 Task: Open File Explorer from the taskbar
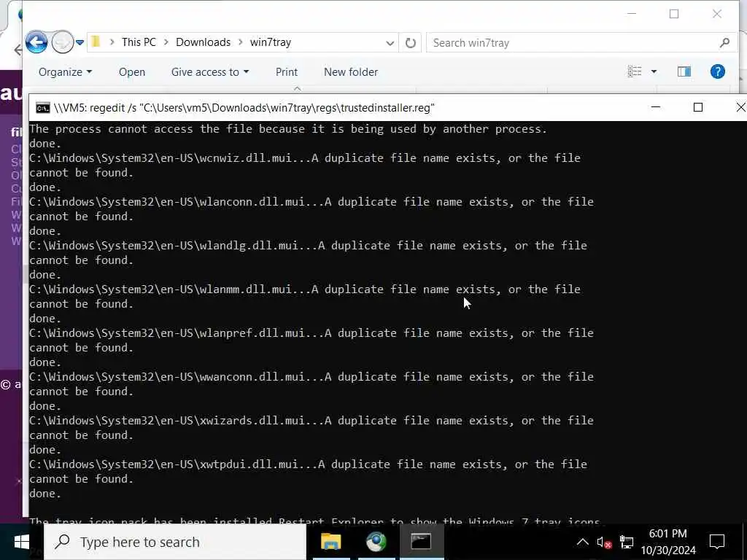click(x=331, y=542)
